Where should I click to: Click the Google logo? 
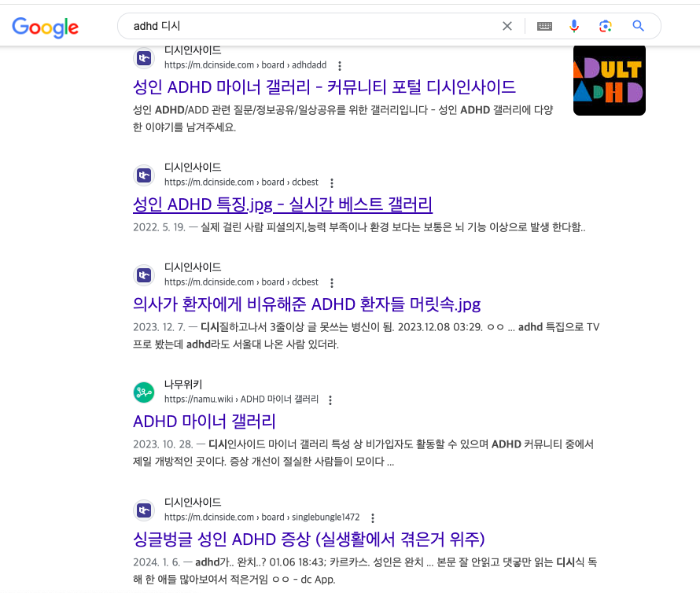pos(45,28)
